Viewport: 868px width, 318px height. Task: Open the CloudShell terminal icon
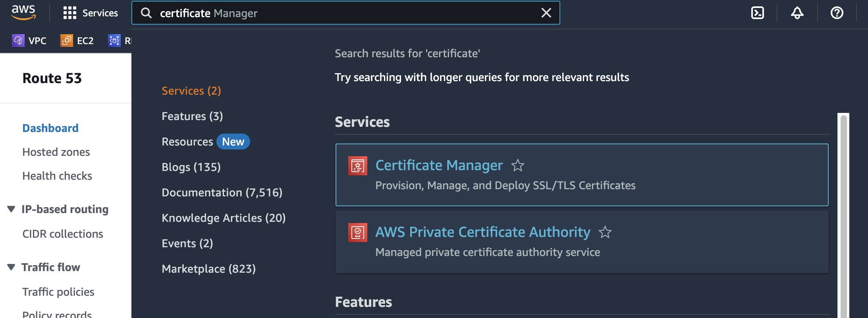pos(758,13)
